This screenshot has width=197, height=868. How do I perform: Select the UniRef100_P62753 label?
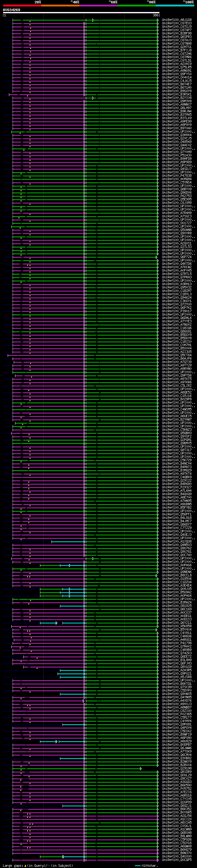(177, 196)
